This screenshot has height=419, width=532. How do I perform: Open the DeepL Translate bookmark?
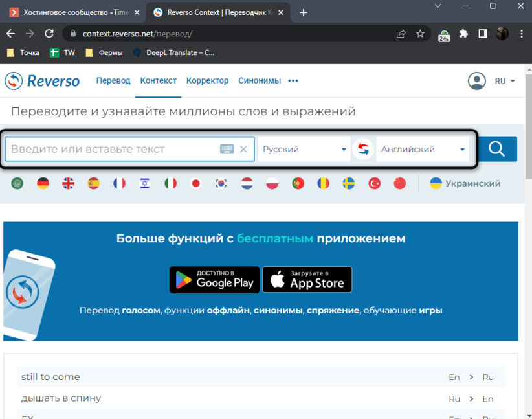click(x=173, y=52)
